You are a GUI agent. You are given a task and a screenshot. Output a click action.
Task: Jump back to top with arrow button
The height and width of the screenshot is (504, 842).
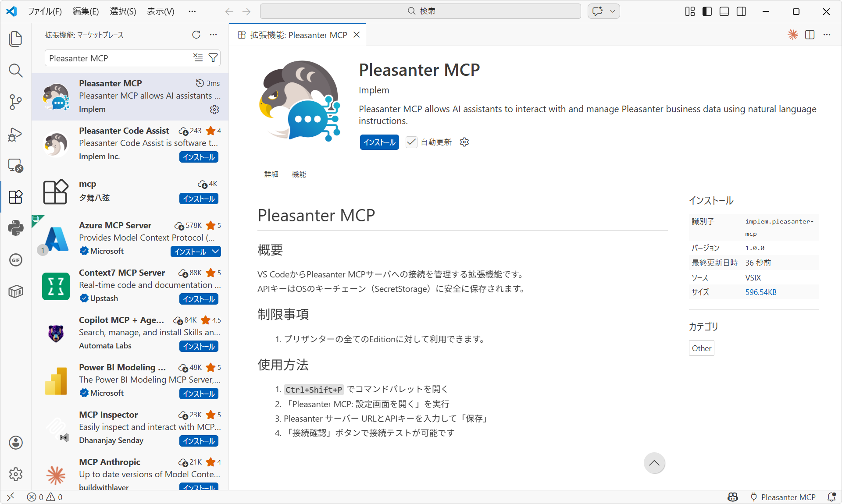pos(654,463)
